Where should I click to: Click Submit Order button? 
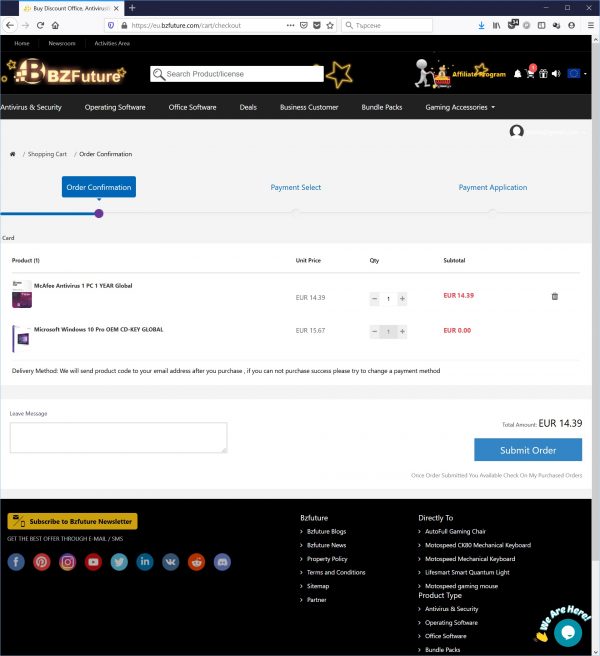(528, 450)
